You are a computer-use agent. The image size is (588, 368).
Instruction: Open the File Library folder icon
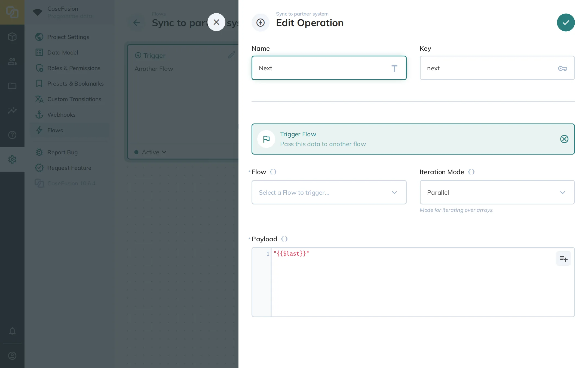pos(12,86)
